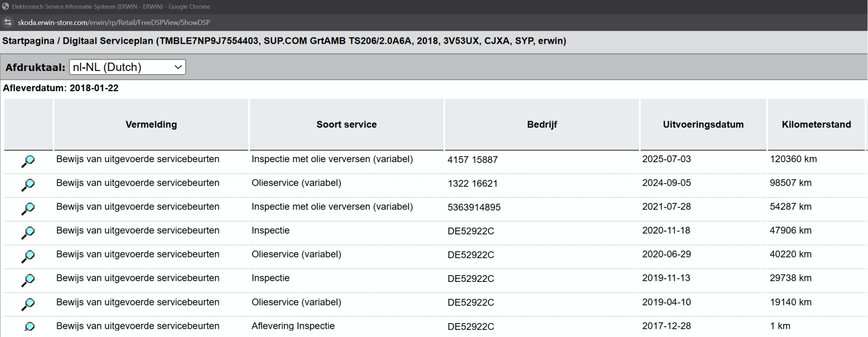Open details magnifier for 2024-09-05 service
Screen dimensions: 868x337
point(28,185)
